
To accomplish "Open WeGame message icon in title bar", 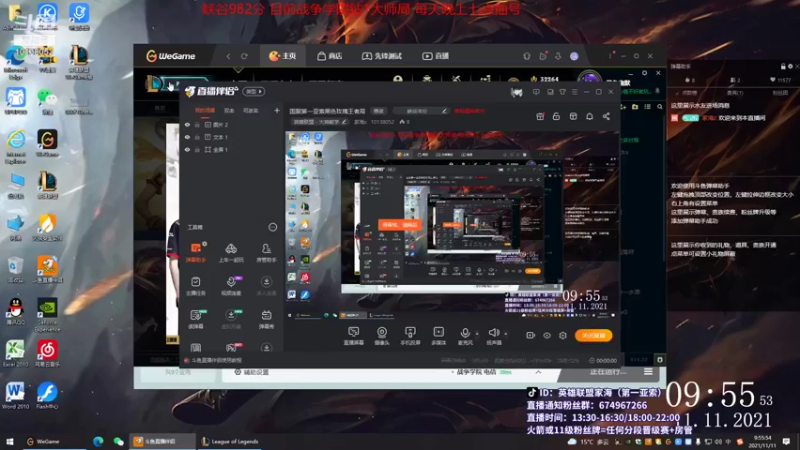I will tap(543, 56).
